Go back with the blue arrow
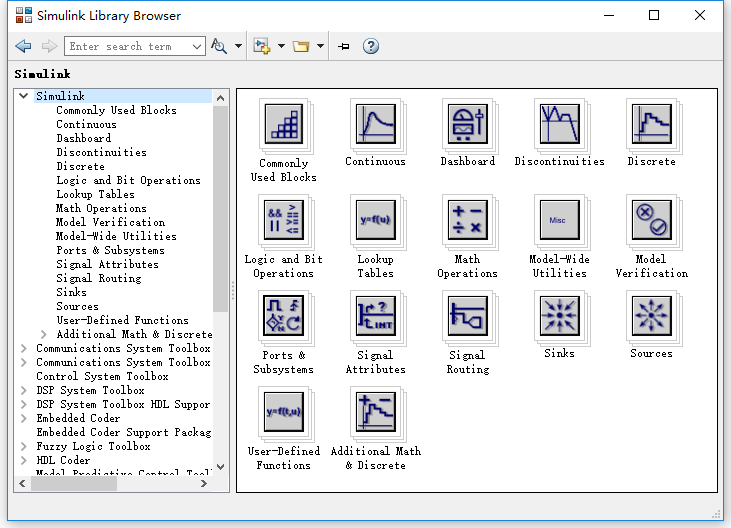 (x=23, y=46)
